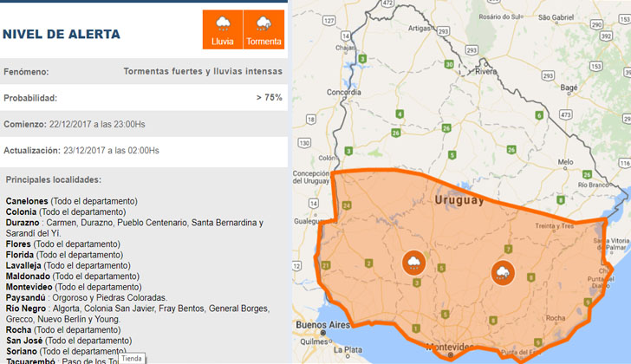
Task: Click Rivera city label on map
Action: 485,72
